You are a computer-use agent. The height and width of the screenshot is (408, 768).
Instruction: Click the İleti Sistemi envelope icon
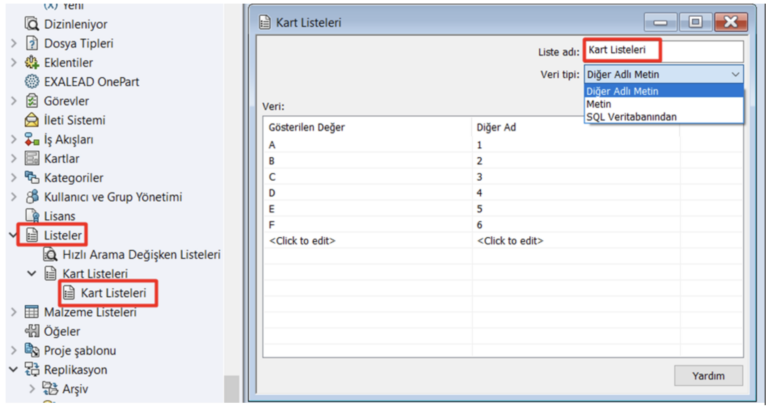coord(31,120)
